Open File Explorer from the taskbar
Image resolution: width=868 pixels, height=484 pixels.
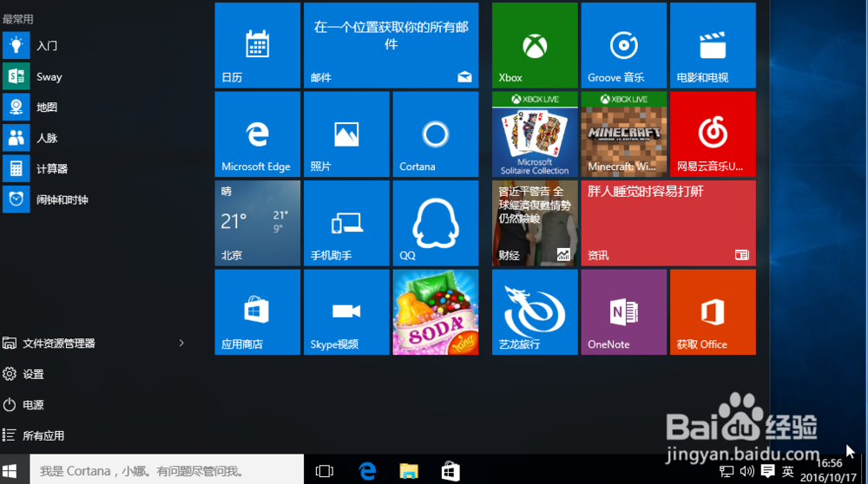point(409,471)
